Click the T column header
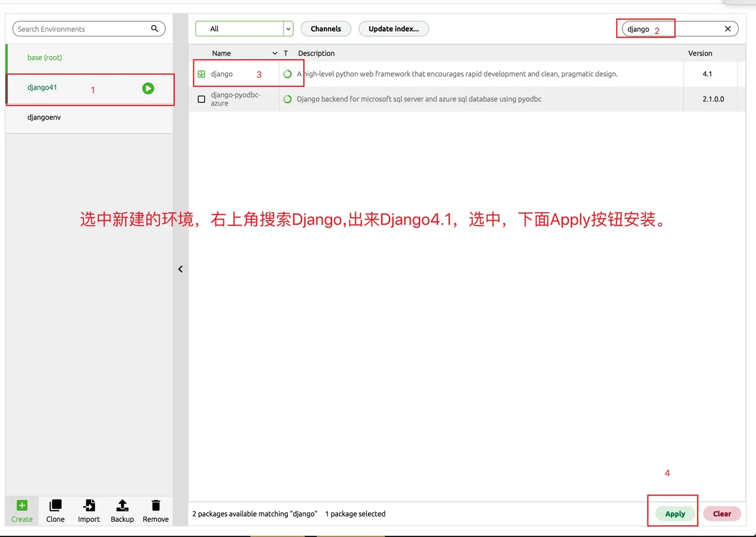The image size is (756, 537). pos(285,54)
